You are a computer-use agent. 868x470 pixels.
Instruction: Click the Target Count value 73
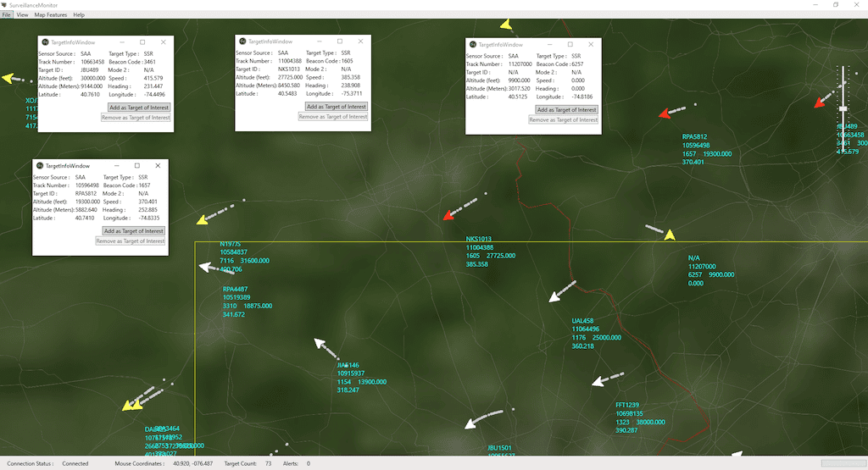point(269,463)
